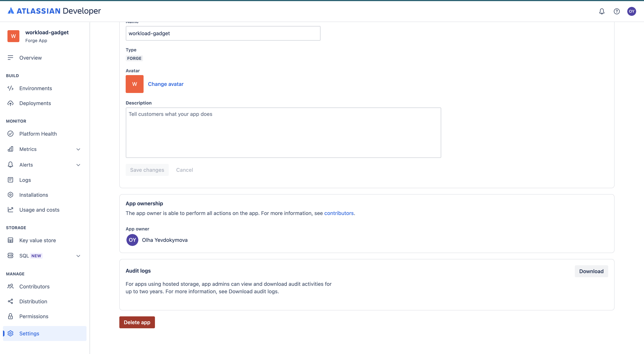Expand the Alerts menu
The height and width of the screenshot is (354, 644).
(x=78, y=165)
